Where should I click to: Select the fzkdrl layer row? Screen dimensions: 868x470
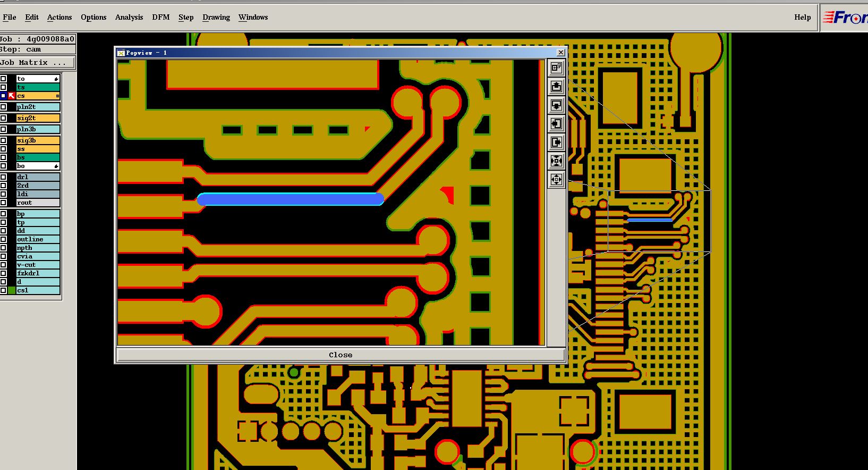click(x=38, y=273)
